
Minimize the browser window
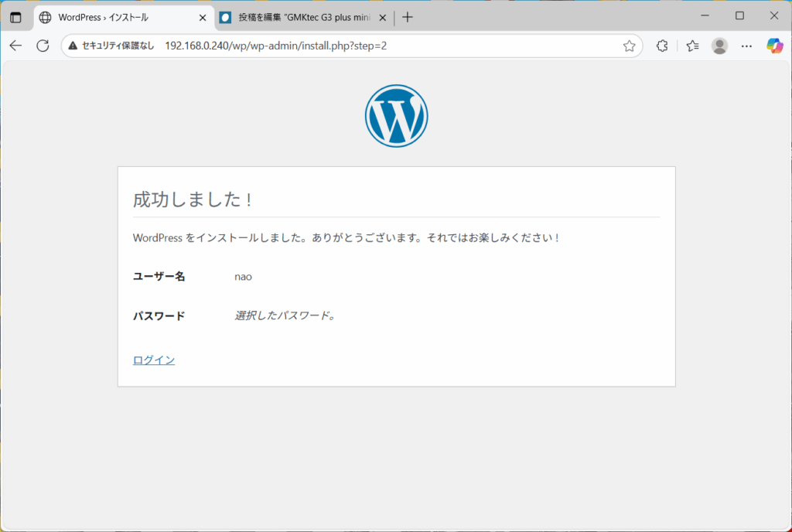705,15
